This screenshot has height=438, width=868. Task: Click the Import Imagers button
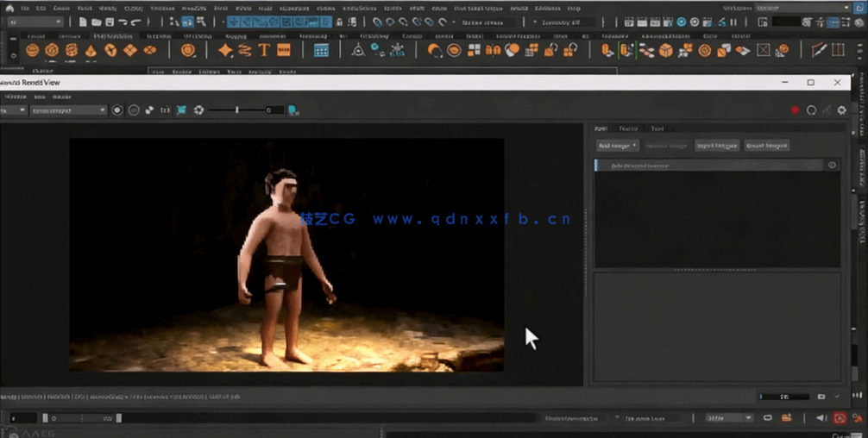(716, 146)
